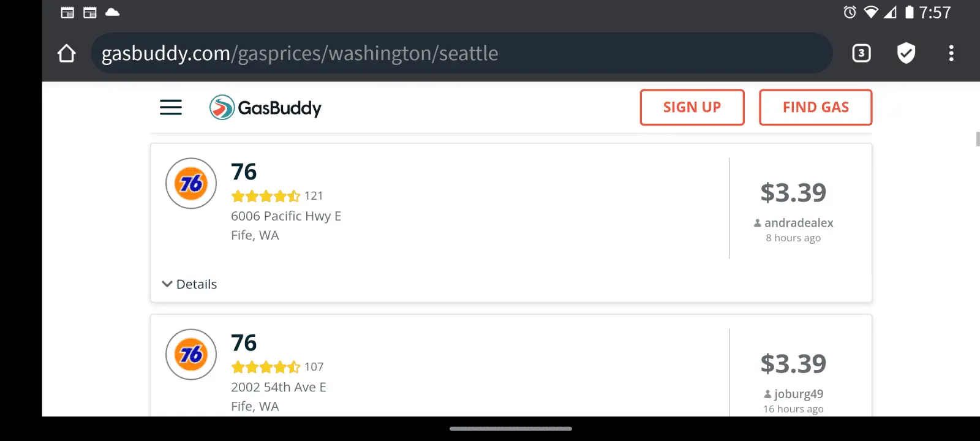
Task: Click the SIGN UP button
Action: (x=692, y=107)
